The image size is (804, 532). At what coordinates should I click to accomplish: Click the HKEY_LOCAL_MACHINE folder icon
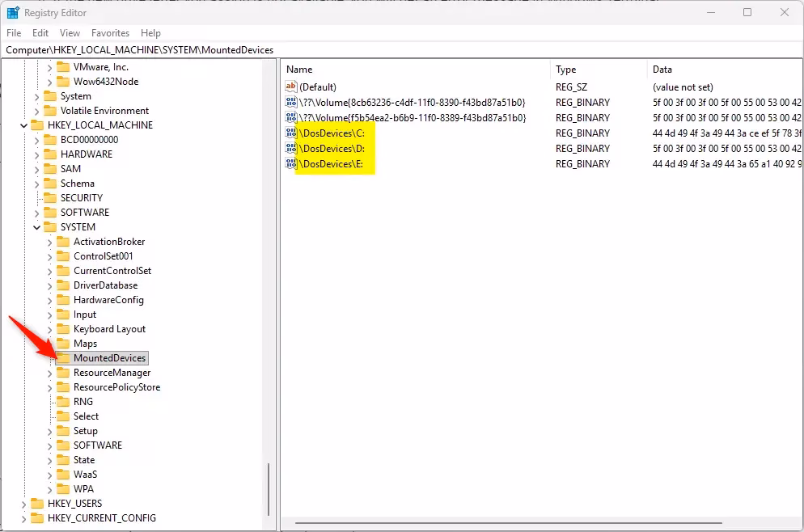click(x=37, y=125)
